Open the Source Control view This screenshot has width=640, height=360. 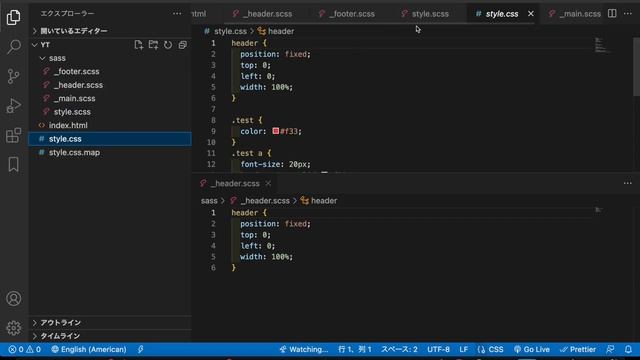(13, 76)
